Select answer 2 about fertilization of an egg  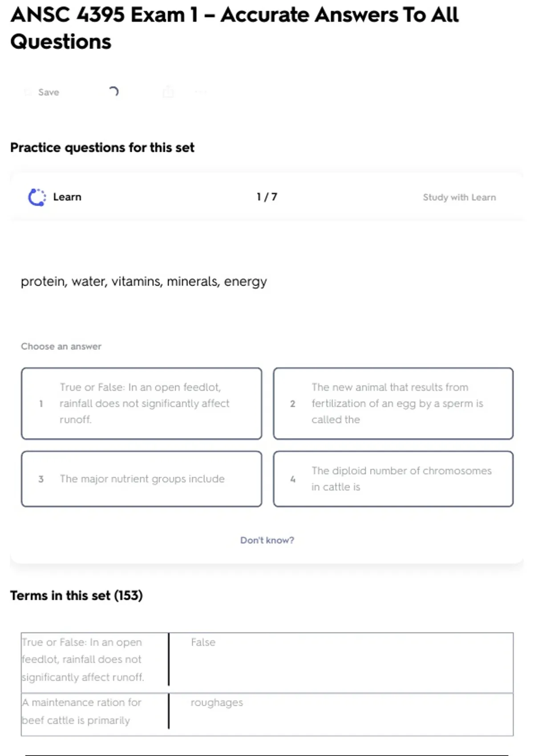click(x=393, y=403)
